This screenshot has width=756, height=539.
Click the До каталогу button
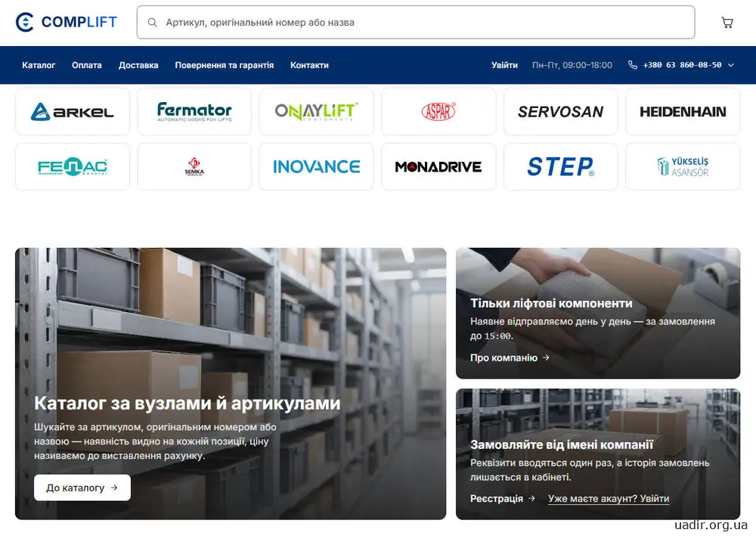pos(82,488)
